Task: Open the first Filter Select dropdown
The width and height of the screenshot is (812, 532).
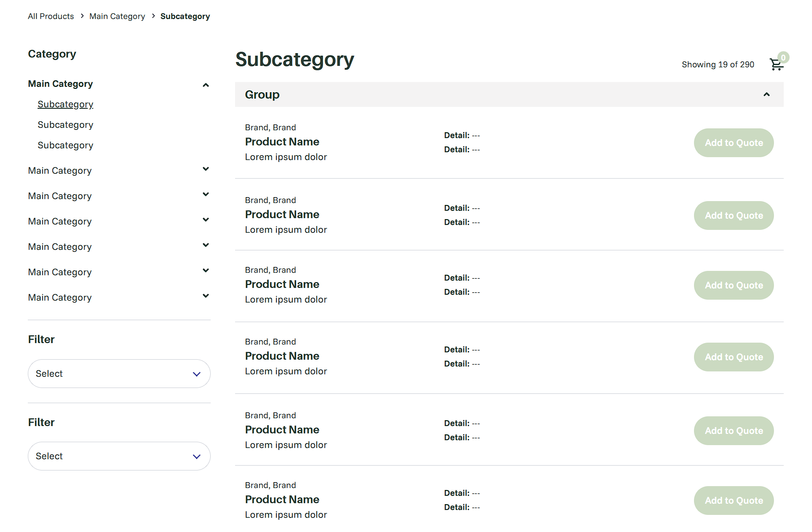Action: tap(119, 373)
